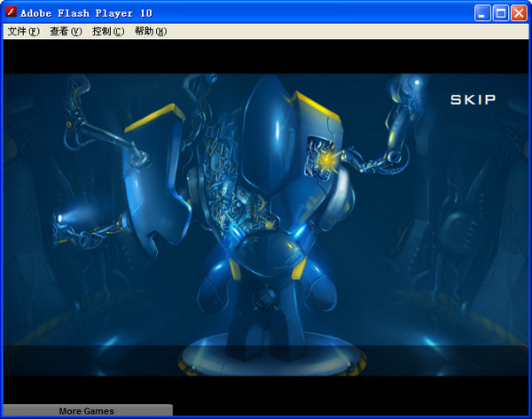Click the More Games tab at bottom
Viewport: 532px width, 419px height.
[86, 411]
